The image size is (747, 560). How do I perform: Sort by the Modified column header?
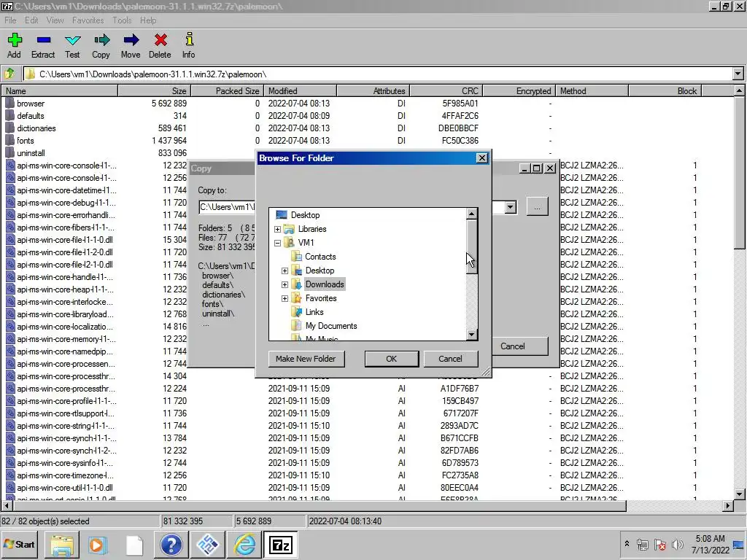tap(301, 90)
